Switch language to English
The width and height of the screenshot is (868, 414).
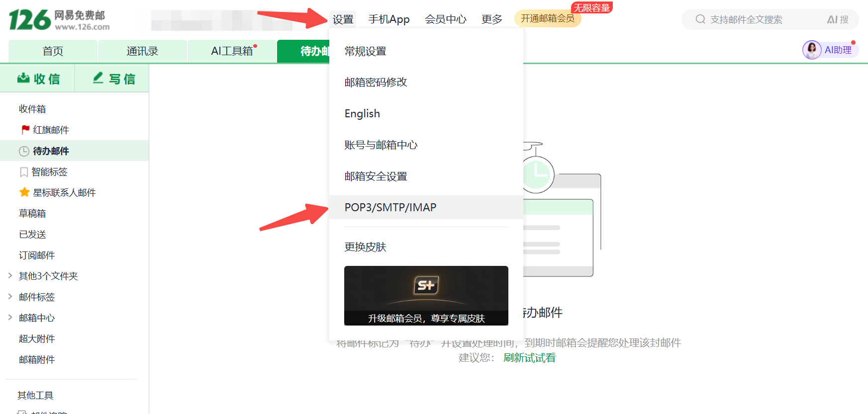tap(362, 114)
